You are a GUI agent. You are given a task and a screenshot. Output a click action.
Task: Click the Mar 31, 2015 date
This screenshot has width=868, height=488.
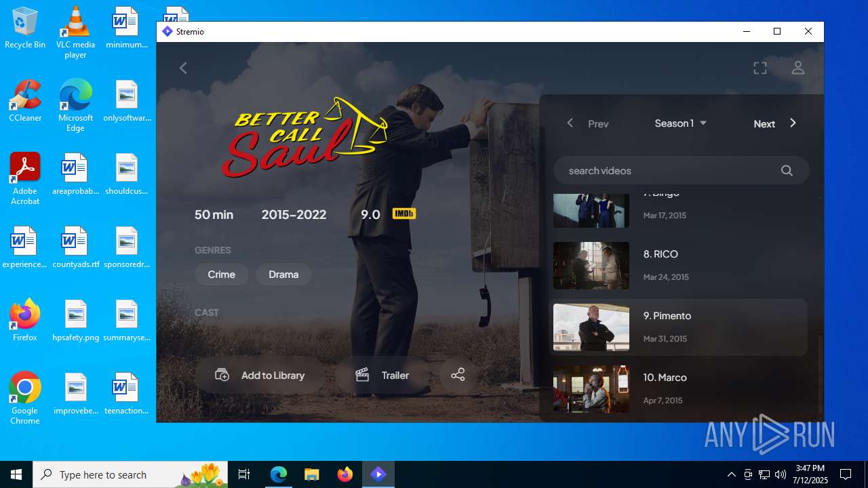665,339
